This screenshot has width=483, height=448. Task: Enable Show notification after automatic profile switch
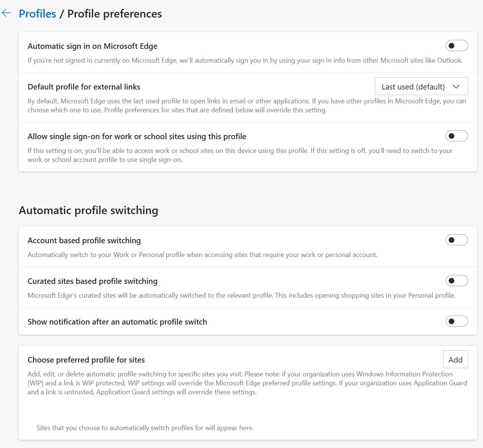click(x=457, y=321)
